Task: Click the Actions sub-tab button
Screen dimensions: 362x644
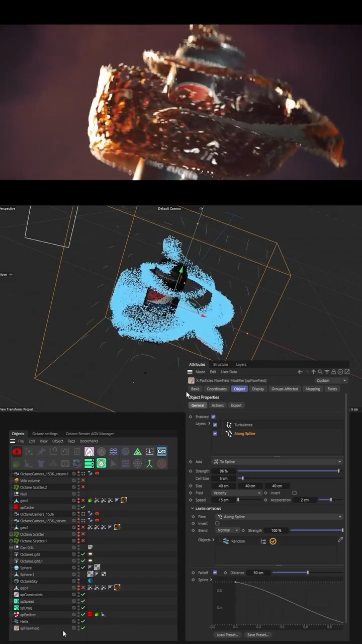Action: coord(218,405)
